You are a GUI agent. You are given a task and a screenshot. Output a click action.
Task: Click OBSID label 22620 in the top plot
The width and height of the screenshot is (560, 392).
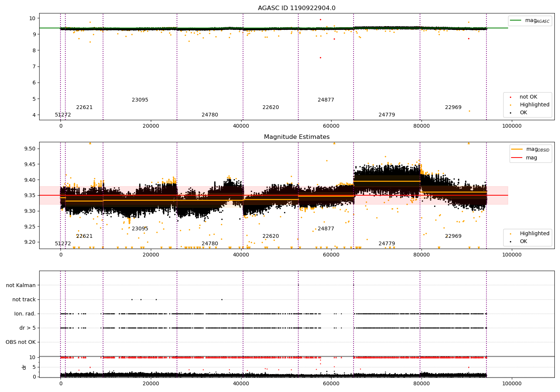pos(271,108)
